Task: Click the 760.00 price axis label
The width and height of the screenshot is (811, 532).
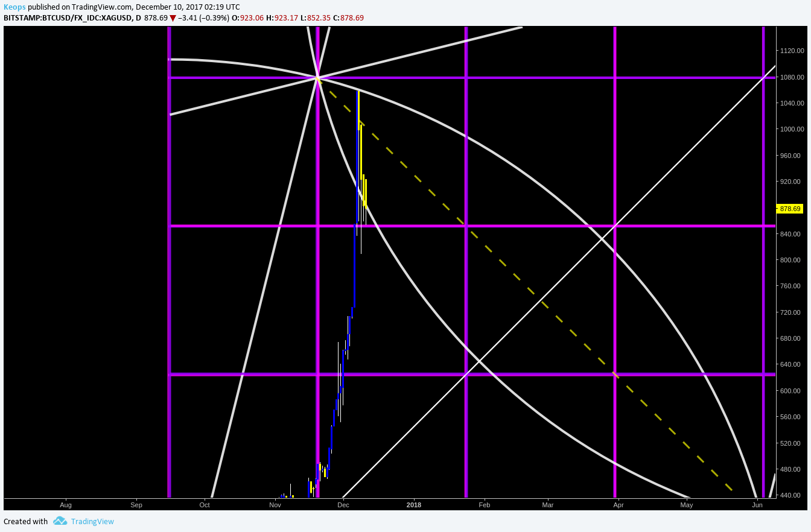Action: [792, 287]
